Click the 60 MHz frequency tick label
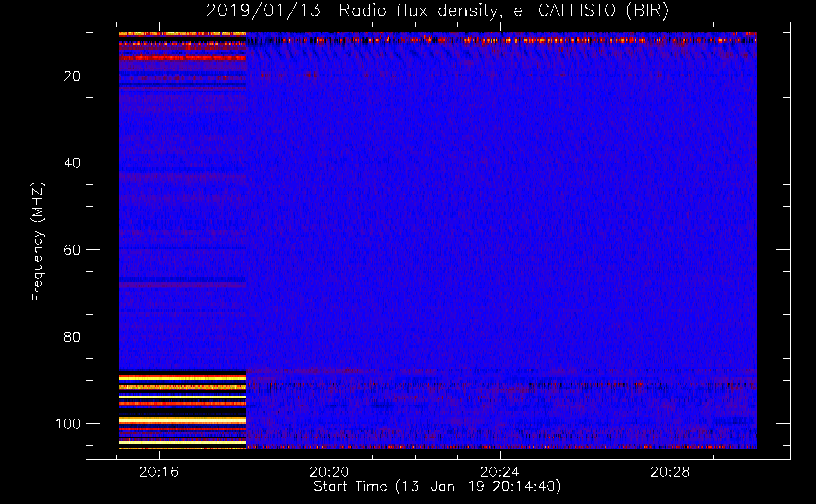This screenshot has height=504, width=816. click(x=73, y=250)
